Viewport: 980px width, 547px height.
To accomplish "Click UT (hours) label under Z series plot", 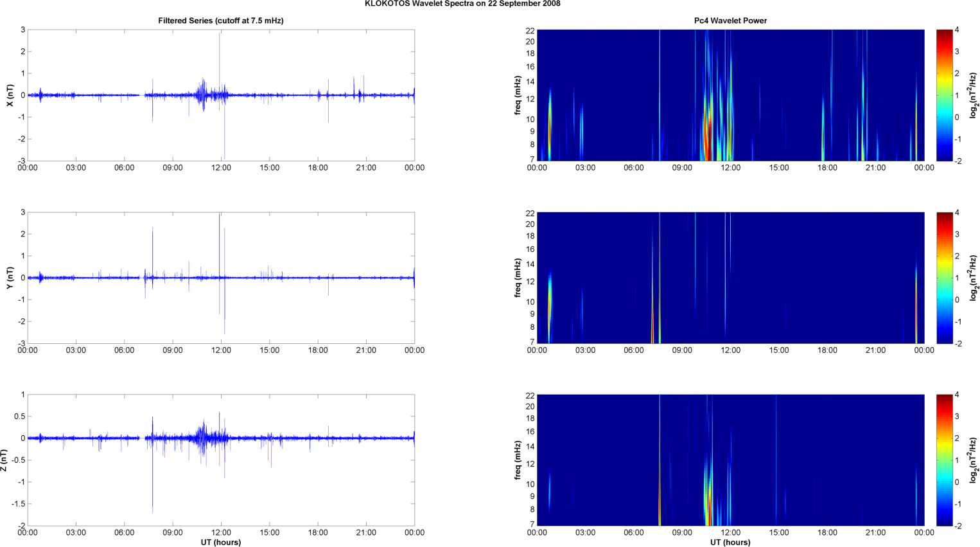I will (220, 542).
